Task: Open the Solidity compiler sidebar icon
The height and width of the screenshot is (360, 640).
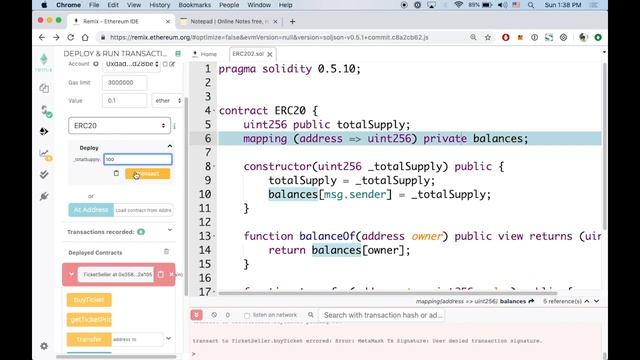Action: pos(46,111)
